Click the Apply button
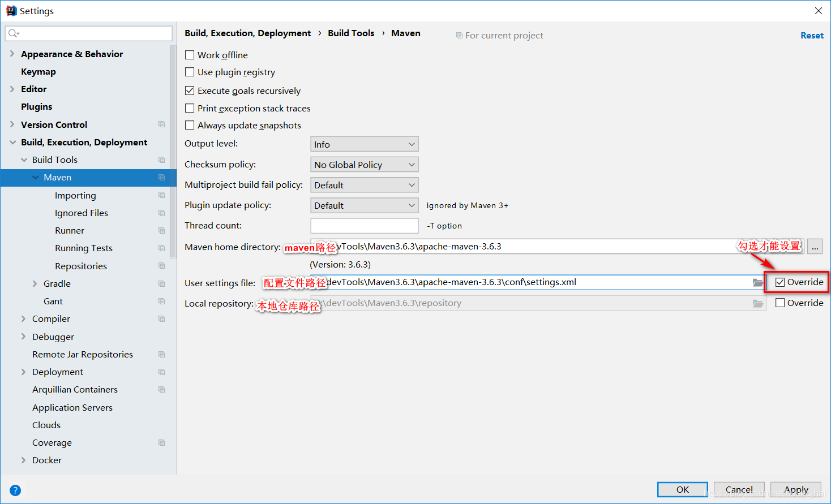 (x=796, y=489)
